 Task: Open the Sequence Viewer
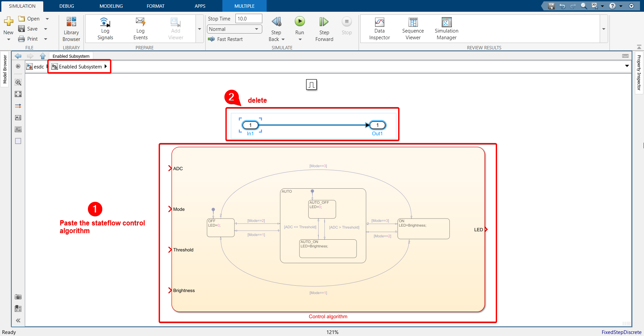pyautogui.click(x=413, y=29)
